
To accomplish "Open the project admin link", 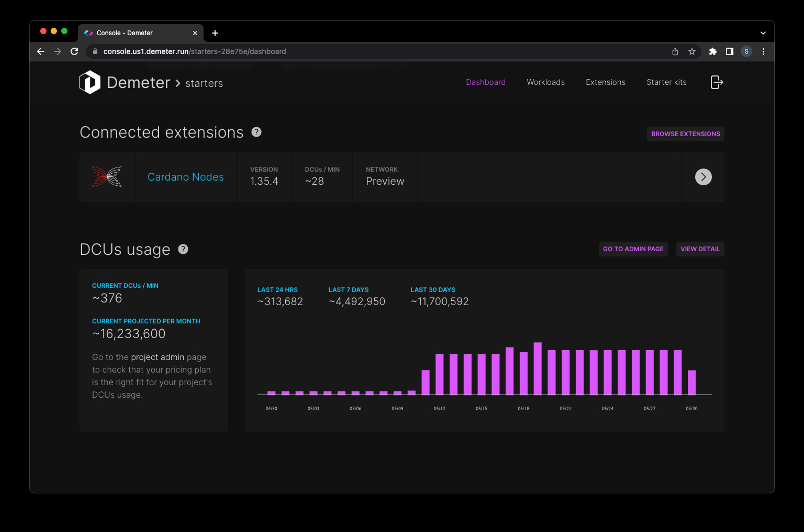I will point(157,357).
